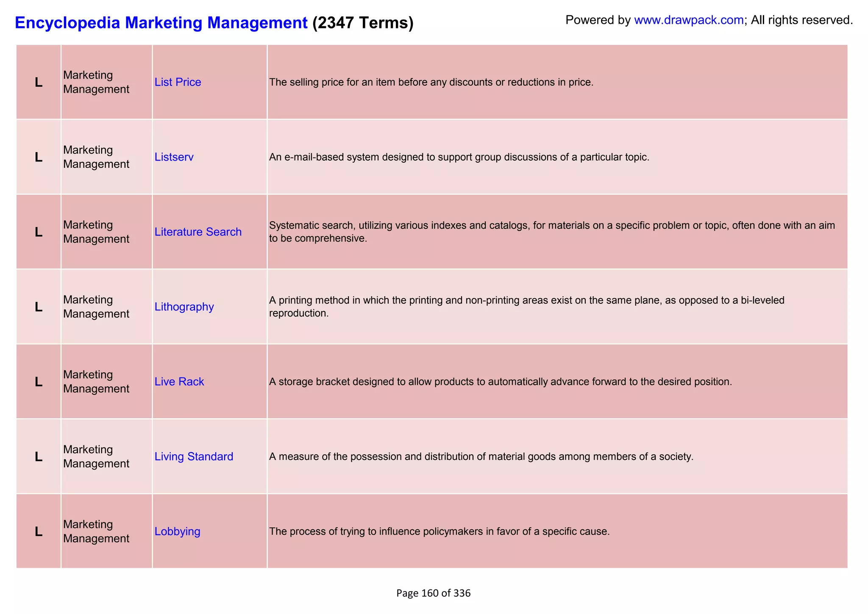Click the Encyclopedia Marketing Management title
This screenshot has height=614, width=868.
tap(161, 22)
